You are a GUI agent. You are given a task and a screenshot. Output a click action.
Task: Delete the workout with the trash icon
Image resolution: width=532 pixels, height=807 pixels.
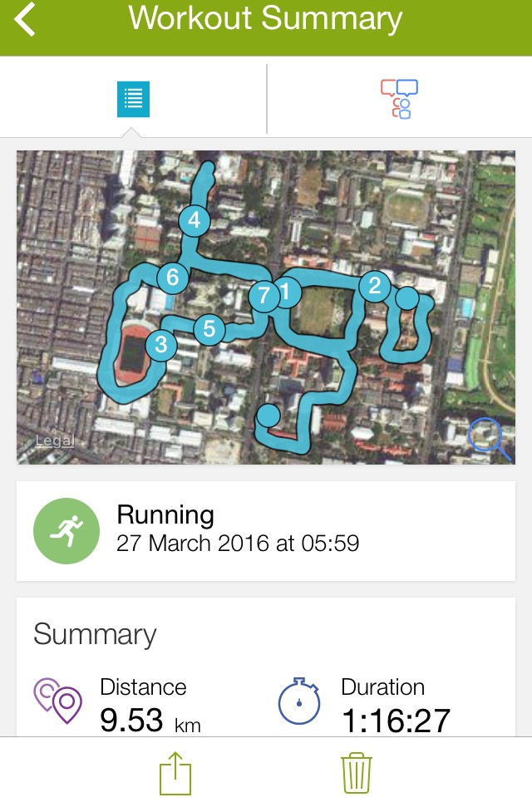click(357, 774)
